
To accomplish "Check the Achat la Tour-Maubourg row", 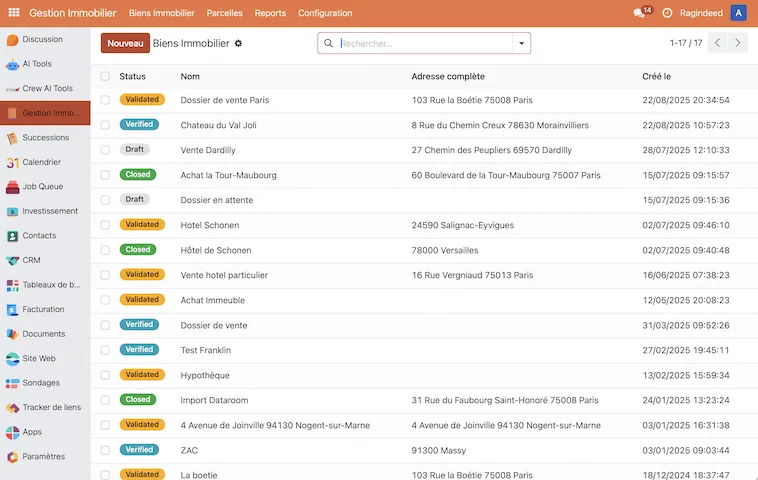I will [105, 175].
